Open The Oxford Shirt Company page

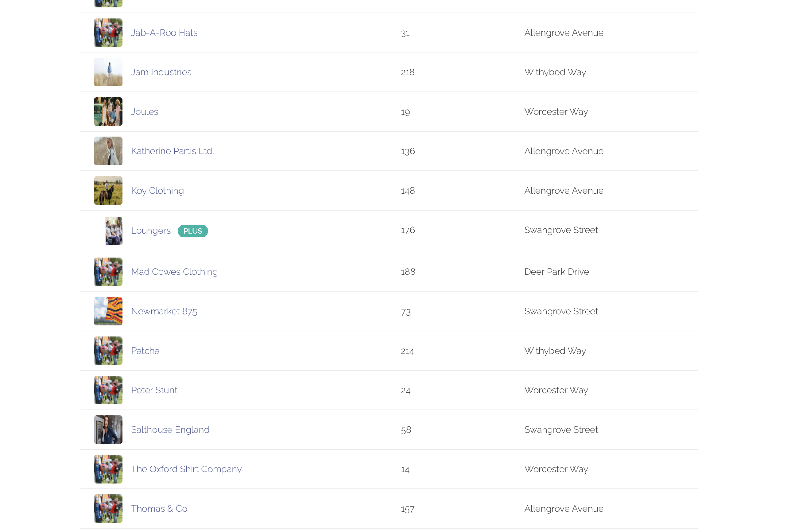coord(186,469)
